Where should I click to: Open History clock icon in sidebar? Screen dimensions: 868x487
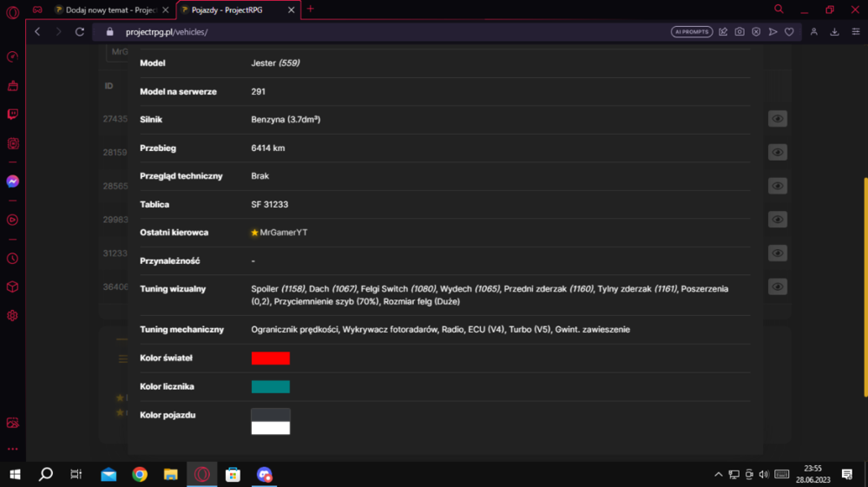(x=12, y=259)
